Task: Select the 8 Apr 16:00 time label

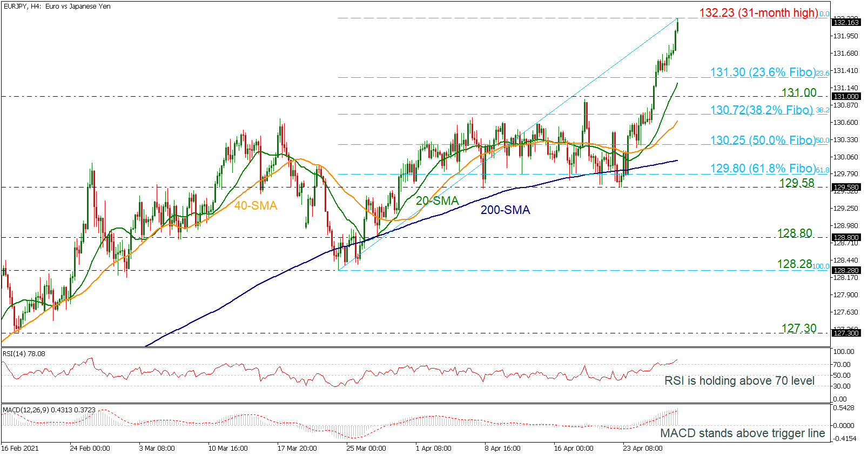Action: click(x=503, y=449)
